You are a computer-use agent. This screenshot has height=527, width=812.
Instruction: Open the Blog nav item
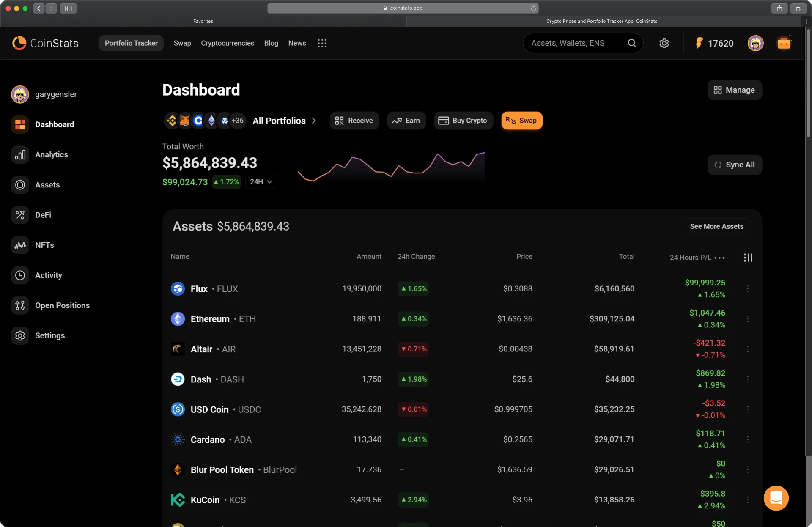click(x=271, y=43)
